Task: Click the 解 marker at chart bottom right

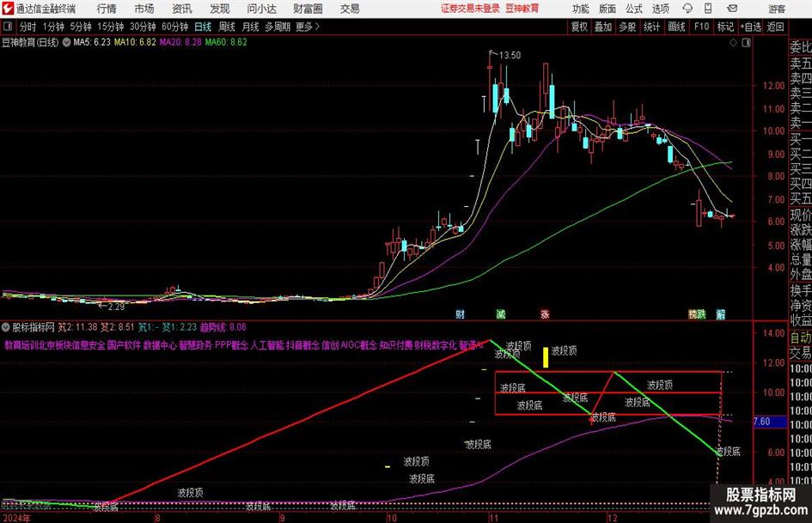Action: (x=720, y=313)
